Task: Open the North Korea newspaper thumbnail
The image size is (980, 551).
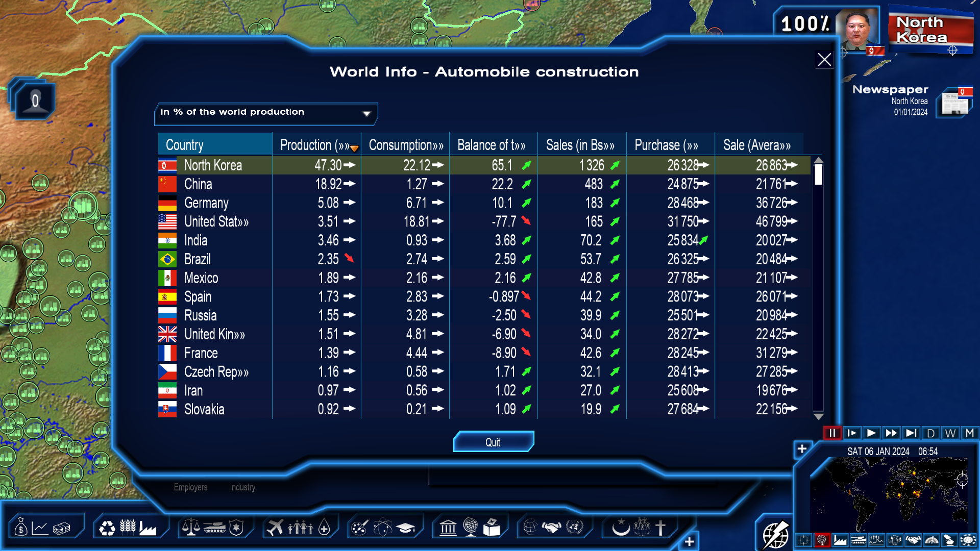Action: [x=954, y=103]
